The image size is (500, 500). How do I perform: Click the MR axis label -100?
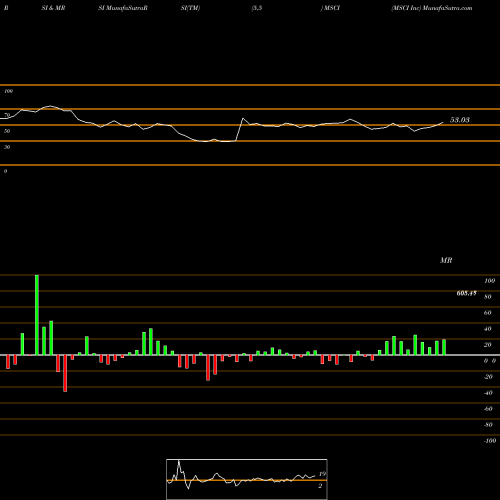[x=490, y=441]
